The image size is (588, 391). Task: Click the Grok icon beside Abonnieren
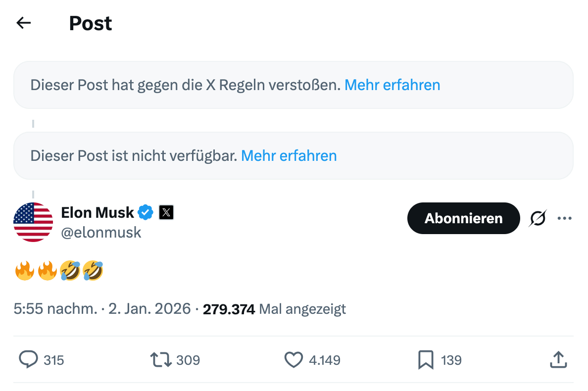click(538, 218)
